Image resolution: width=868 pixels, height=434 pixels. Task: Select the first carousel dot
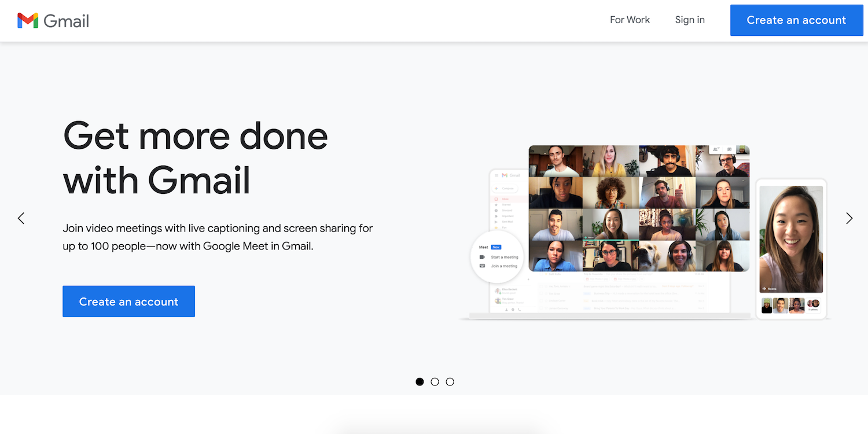tap(420, 381)
